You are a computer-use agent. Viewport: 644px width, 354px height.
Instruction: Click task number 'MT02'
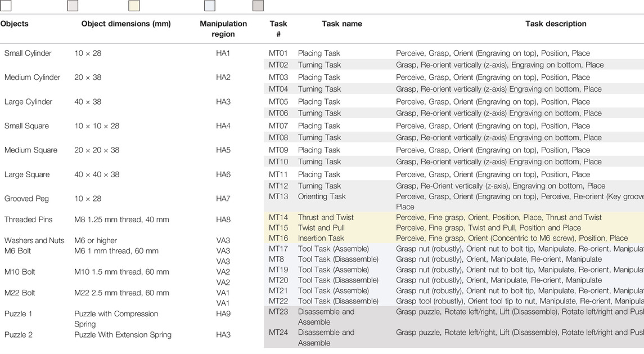278,65
